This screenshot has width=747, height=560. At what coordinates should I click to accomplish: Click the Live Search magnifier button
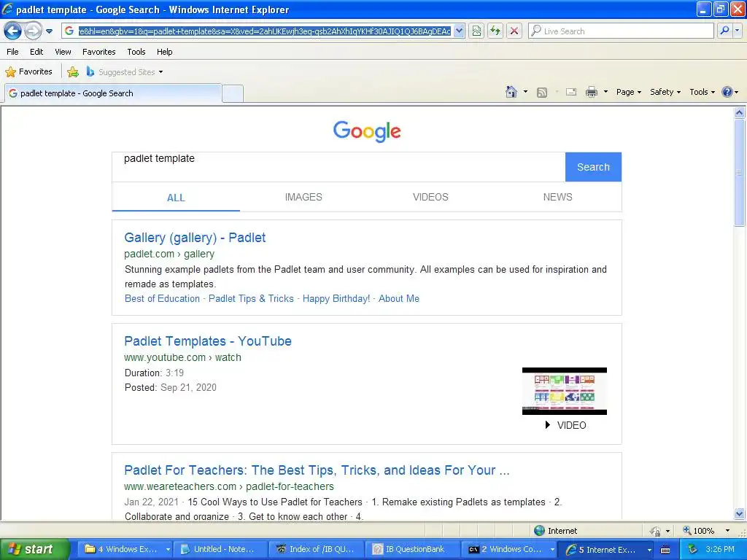724,31
